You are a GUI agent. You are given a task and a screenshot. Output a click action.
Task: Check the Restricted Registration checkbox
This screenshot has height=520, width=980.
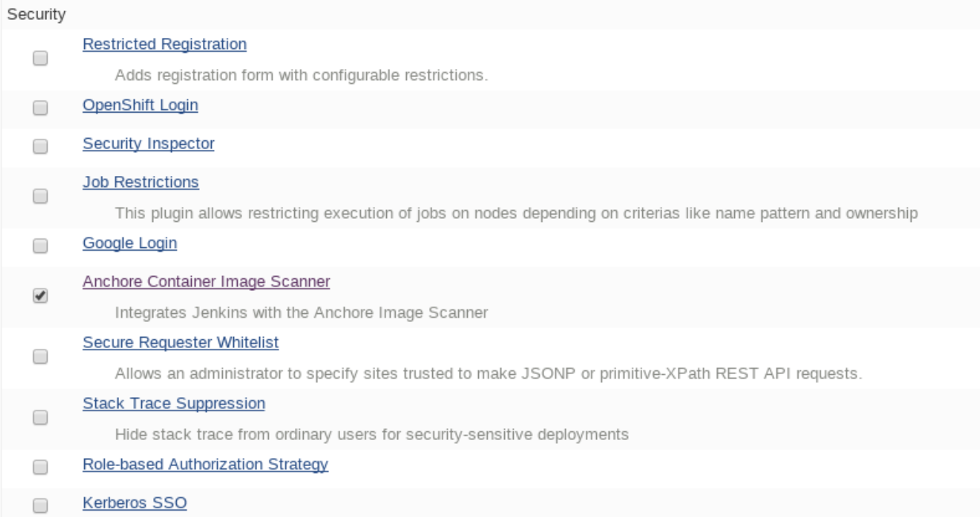[x=40, y=59]
